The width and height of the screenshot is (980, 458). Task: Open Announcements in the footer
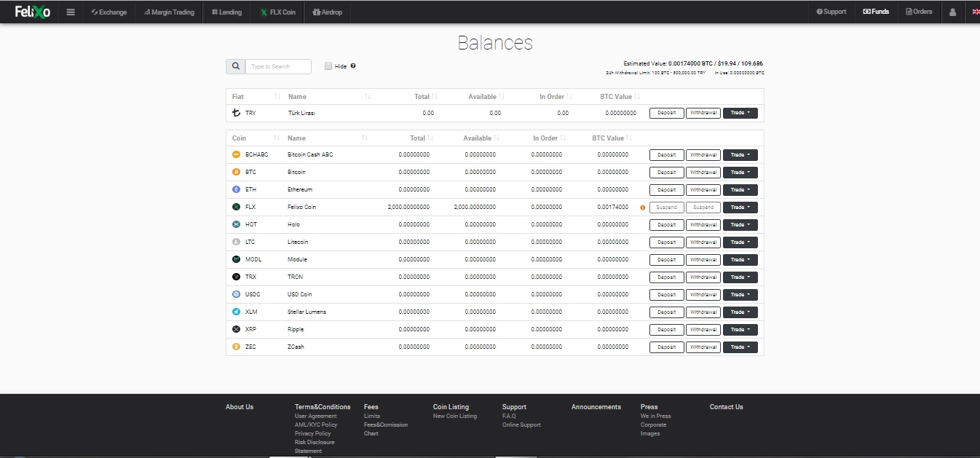point(596,407)
